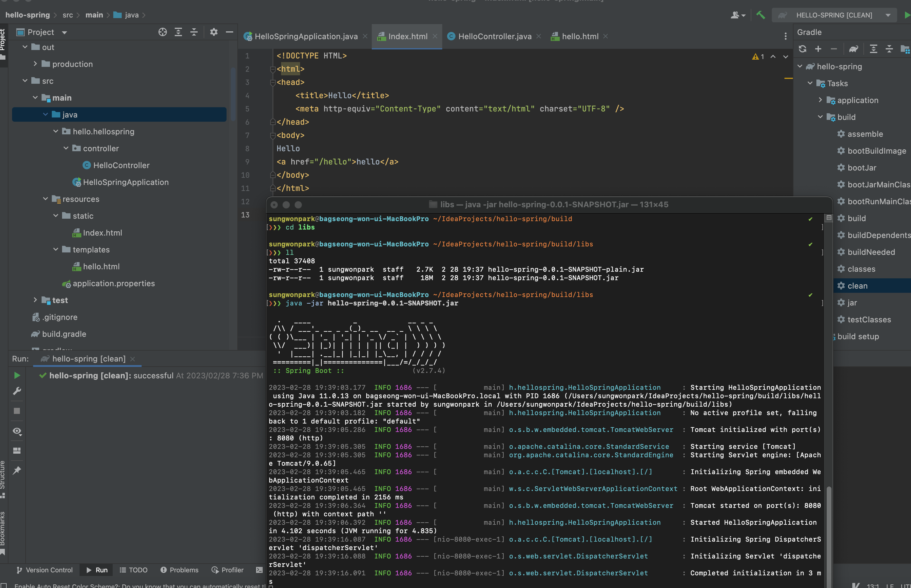The width and height of the screenshot is (911, 588).
Task: Close the hello-spring [clean] run tab
Action: (133, 359)
